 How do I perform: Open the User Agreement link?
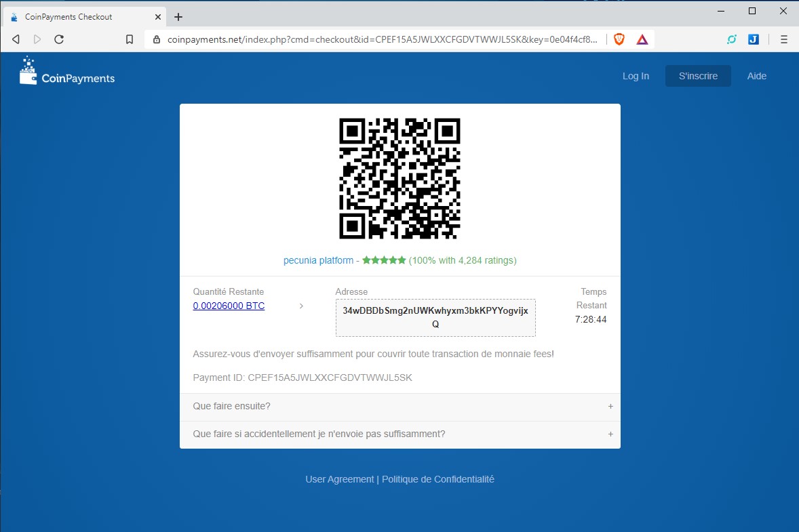[339, 479]
